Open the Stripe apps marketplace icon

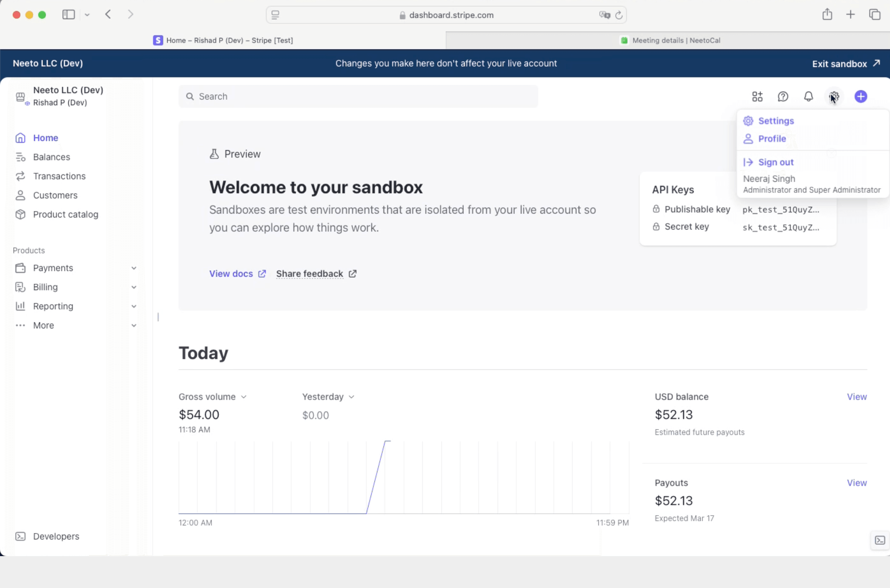coord(757,96)
